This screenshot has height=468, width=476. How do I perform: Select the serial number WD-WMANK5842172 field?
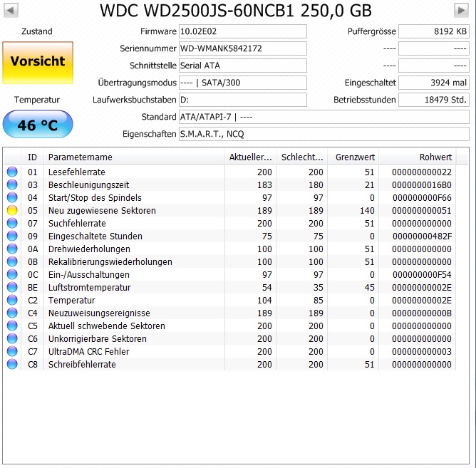243,48
